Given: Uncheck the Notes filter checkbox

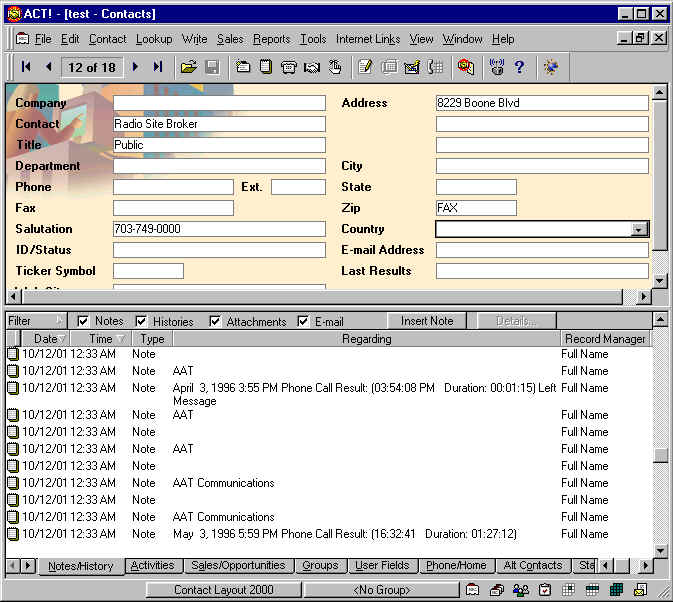Looking at the screenshot, I should click(83, 322).
